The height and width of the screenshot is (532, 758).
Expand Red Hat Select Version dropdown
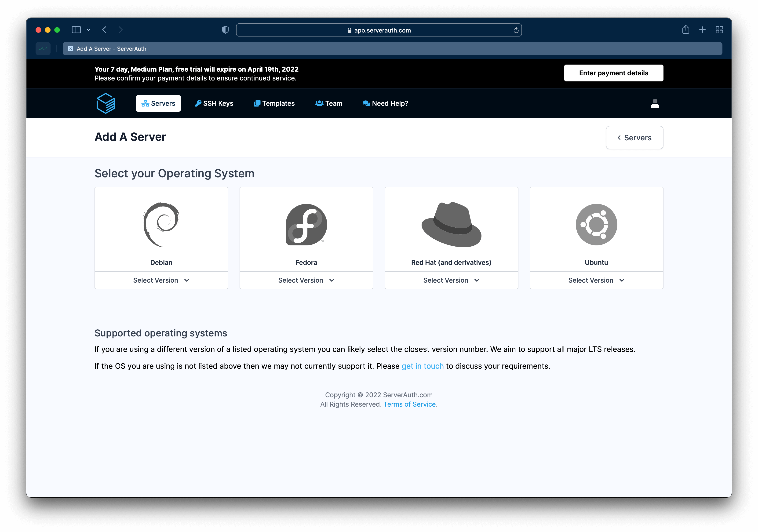pos(451,280)
